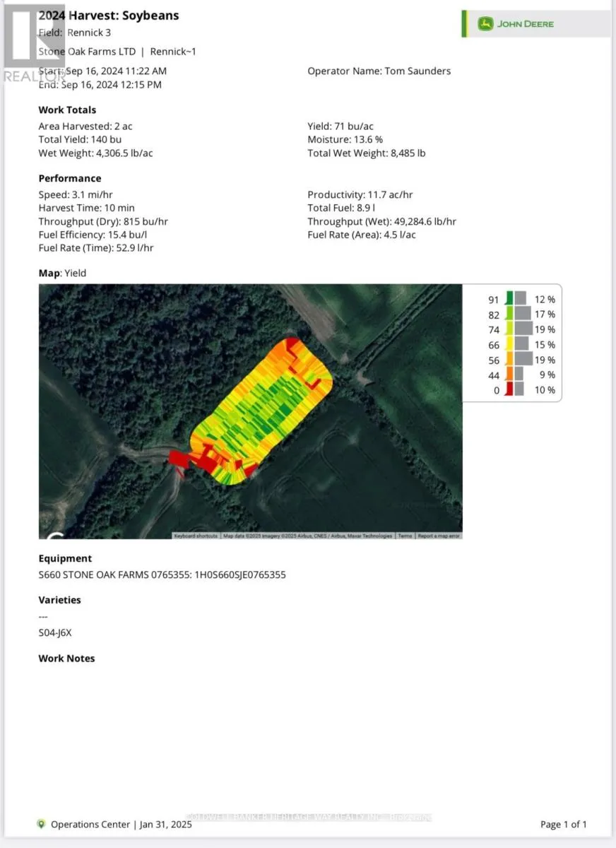
Task: Select the orange 44 legend swatch
Action: coord(508,375)
